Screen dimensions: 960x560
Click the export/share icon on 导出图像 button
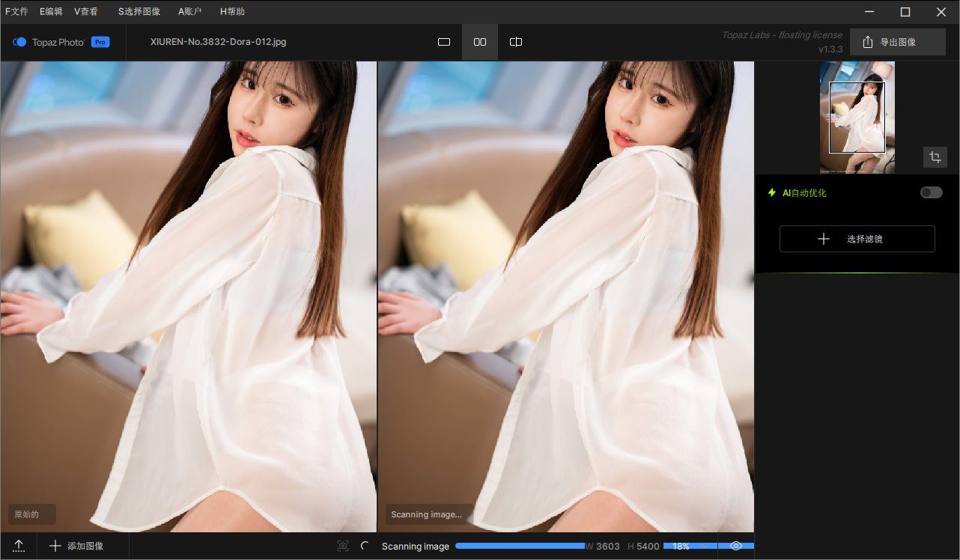pos(866,42)
